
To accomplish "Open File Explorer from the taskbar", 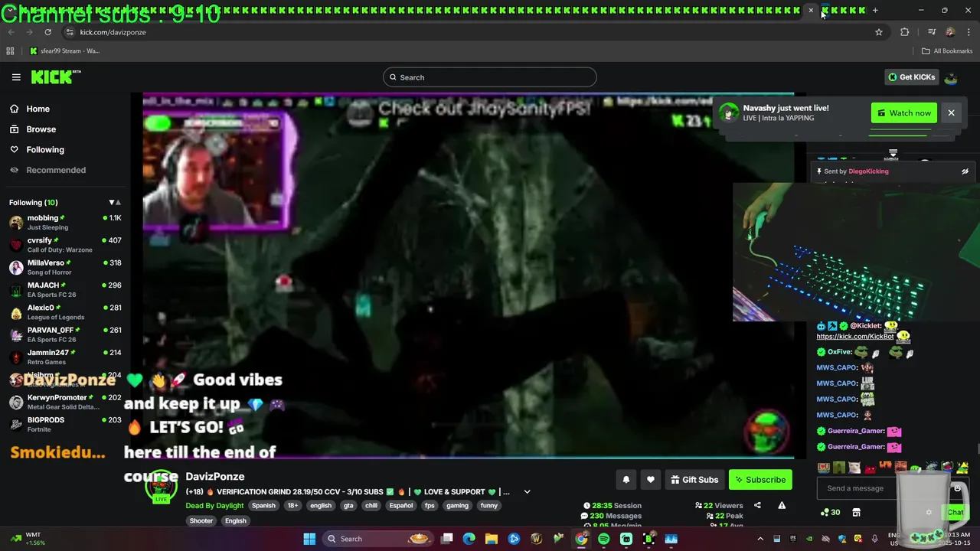I will [x=492, y=539].
